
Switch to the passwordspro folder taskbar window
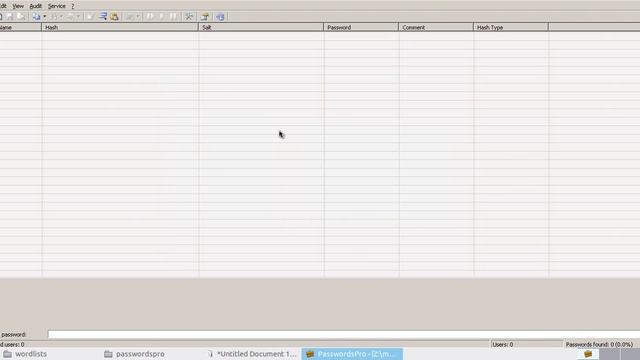[135, 354]
